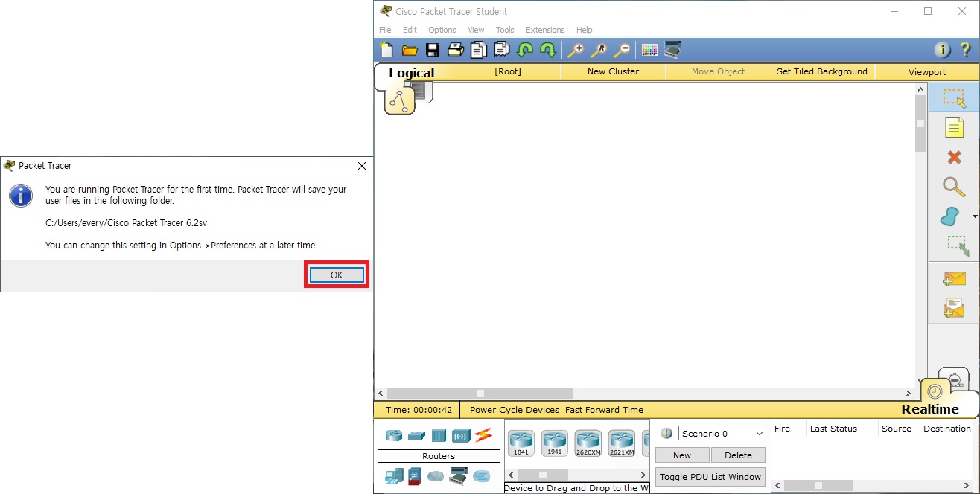
Task: Select the Switches device category icon
Action: (416, 436)
